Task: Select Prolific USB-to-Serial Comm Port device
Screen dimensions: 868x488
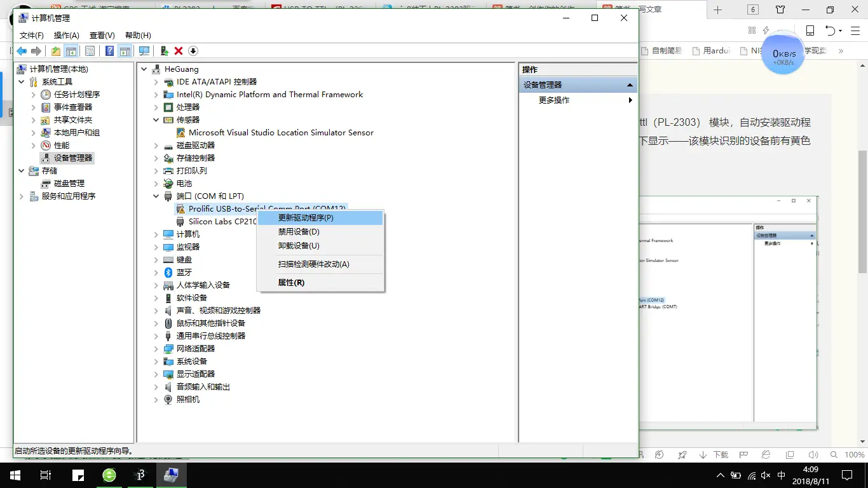Action: coord(267,208)
